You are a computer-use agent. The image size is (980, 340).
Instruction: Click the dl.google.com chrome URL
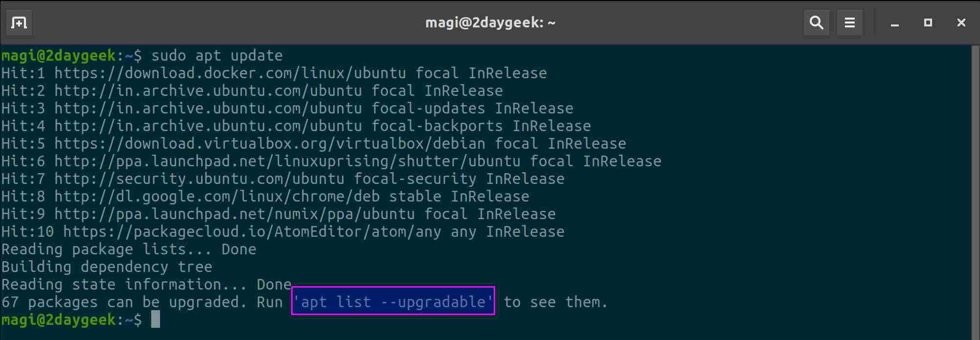217,197
